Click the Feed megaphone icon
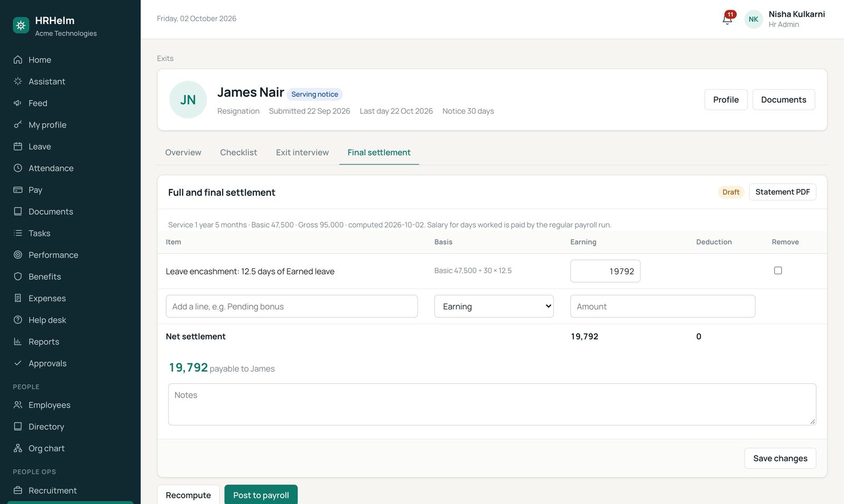Screen dimensions: 844x504 pyautogui.click(x=18, y=103)
